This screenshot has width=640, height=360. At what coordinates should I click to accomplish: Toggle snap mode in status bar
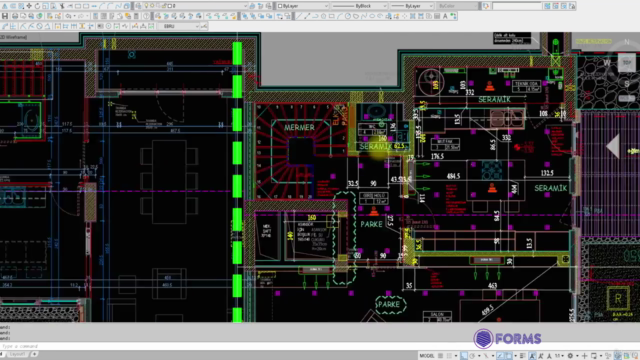coord(449,356)
